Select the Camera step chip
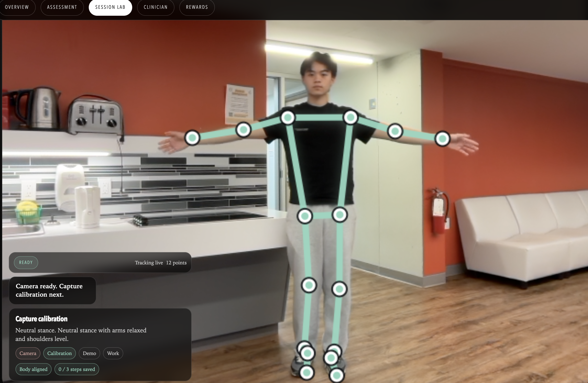This screenshot has width=588, height=383. pyautogui.click(x=28, y=353)
